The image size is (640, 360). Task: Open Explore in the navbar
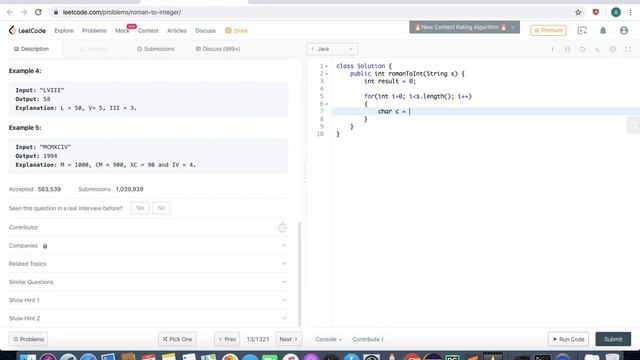point(64,31)
